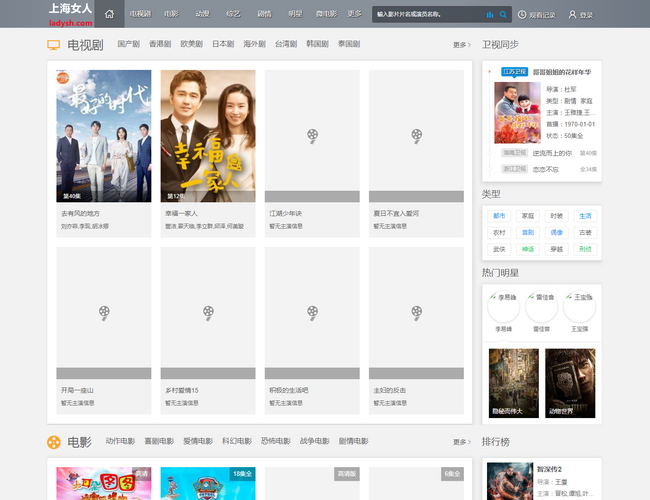Expand the 更多 menu in top navigation
The width and height of the screenshot is (650, 500).
pyautogui.click(x=354, y=15)
